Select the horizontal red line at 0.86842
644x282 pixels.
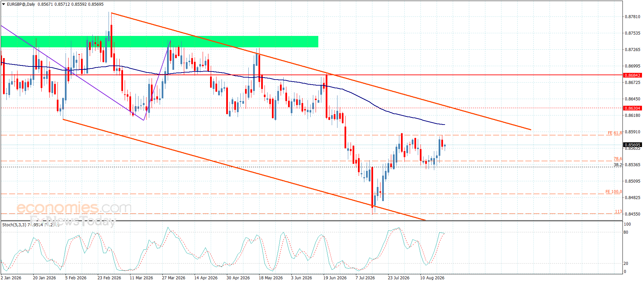click(312, 75)
